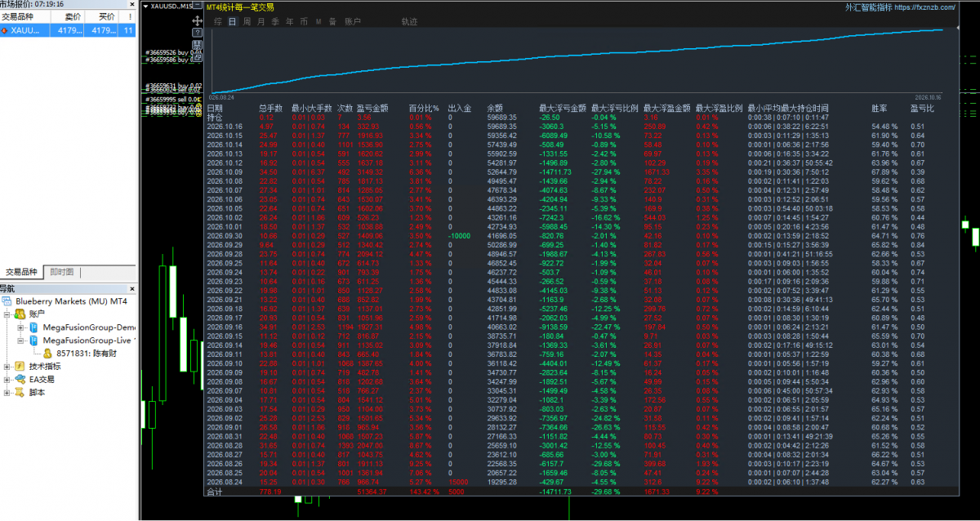
Task: Click the 2026.10.16 date row in the table
Action: (225, 127)
